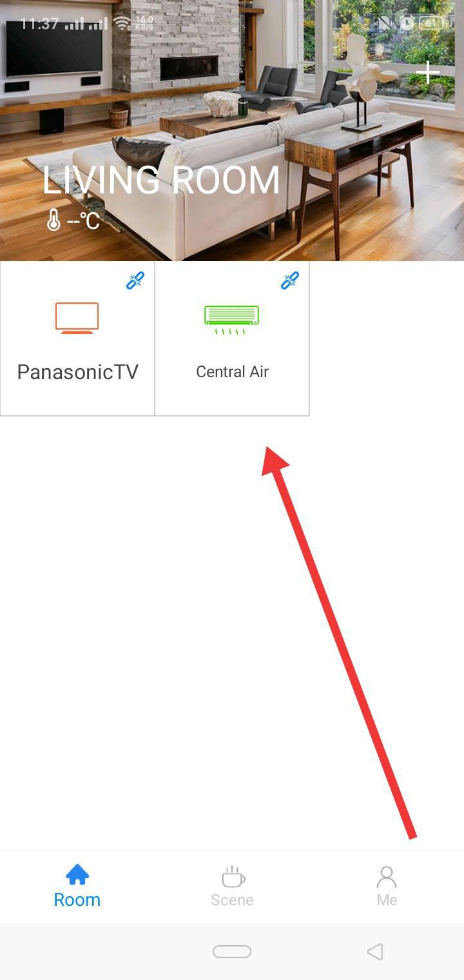Tap the plus icon to add device

coord(427,72)
